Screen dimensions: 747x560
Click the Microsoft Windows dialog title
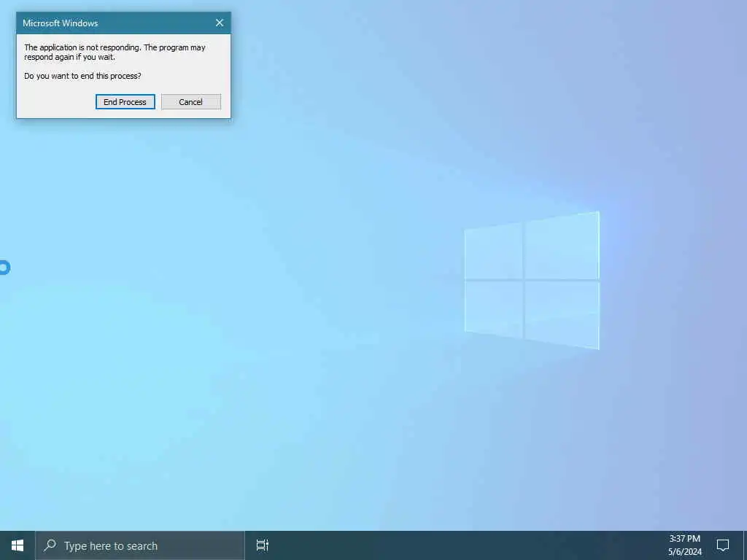[61, 23]
